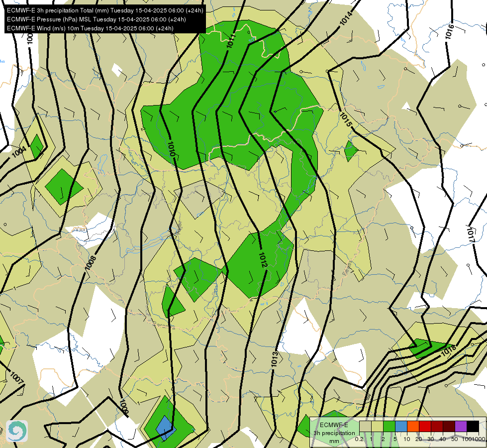Click the 1016 isobar label
Image resolution: width=487 pixels, height=448 pixels.
449,32
